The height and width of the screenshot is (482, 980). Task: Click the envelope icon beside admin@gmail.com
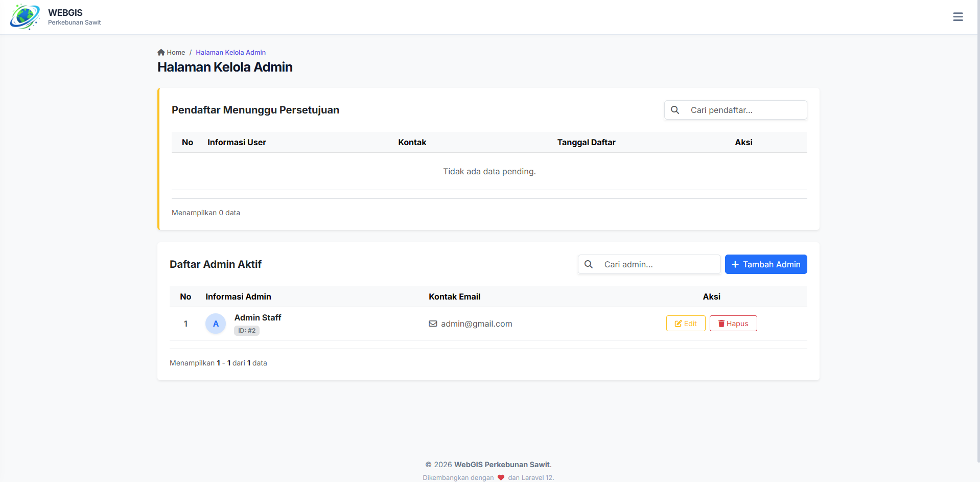(433, 324)
